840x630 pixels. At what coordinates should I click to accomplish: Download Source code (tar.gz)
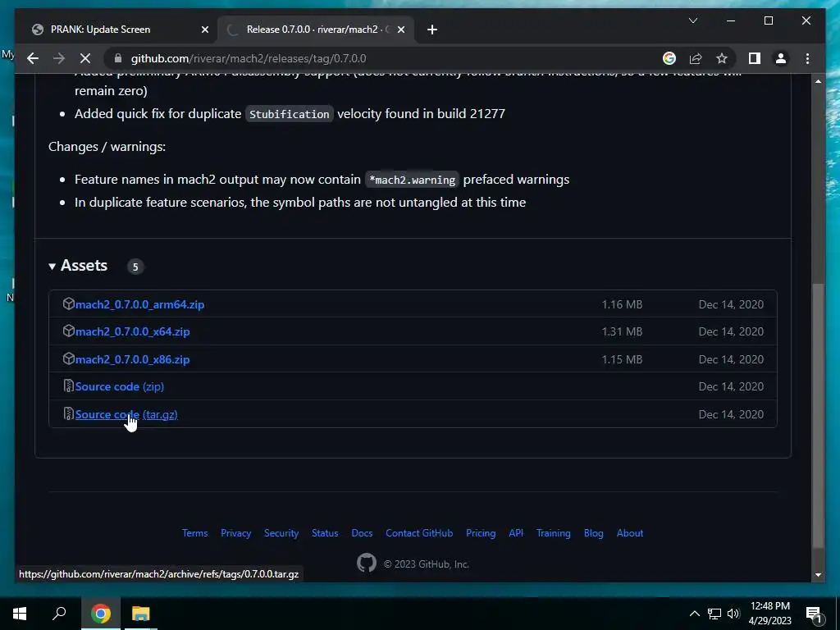(126, 414)
